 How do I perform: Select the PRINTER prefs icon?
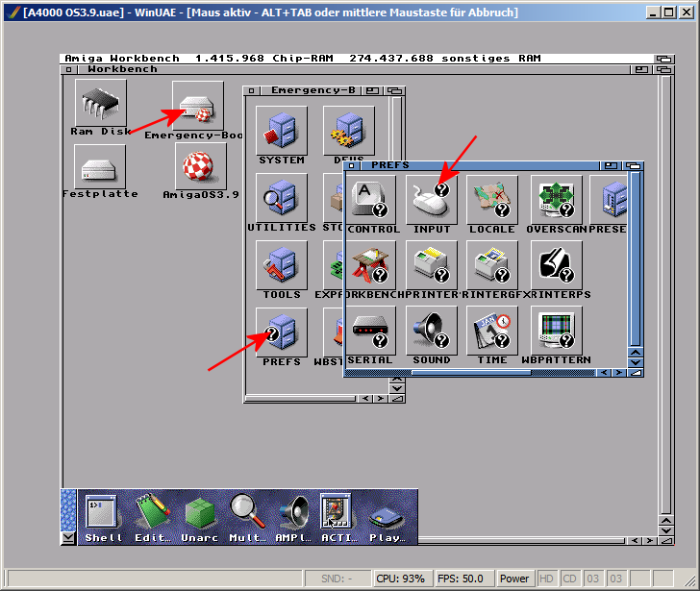point(431,265)
